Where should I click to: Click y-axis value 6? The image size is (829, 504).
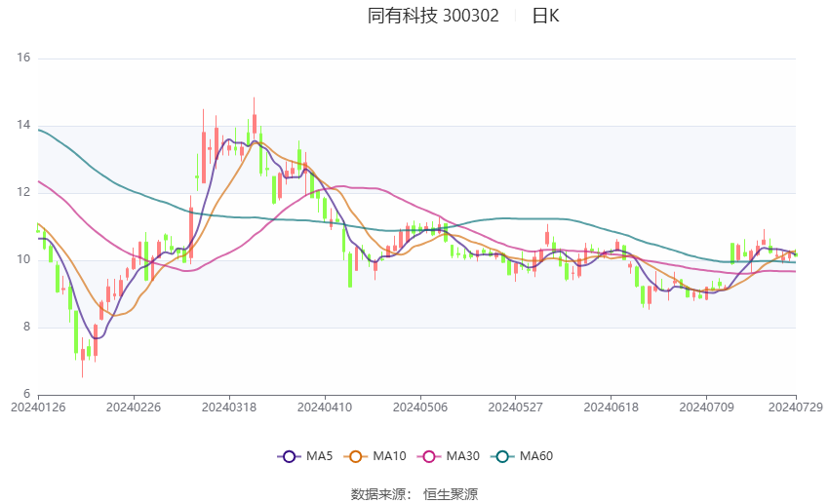[x=26, y=394]
